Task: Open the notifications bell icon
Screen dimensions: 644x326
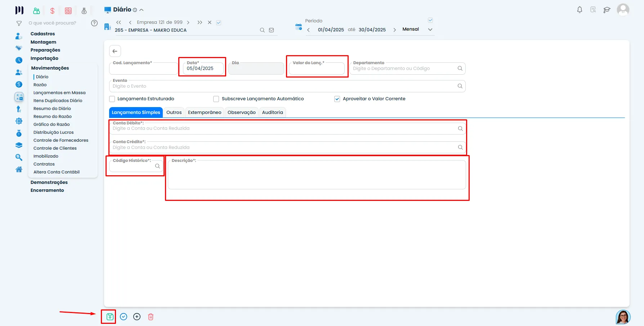Action: 580,10
